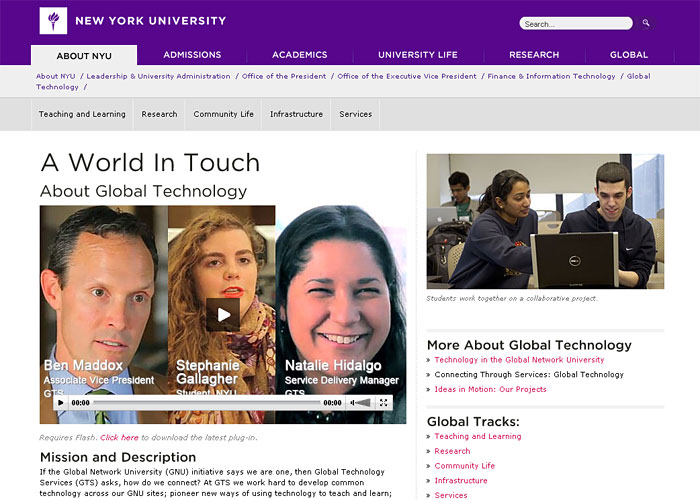The width and height of the screenshot is (700, 500).
Task: Click the New York University wordmark
Action: (x=150, y=21)
